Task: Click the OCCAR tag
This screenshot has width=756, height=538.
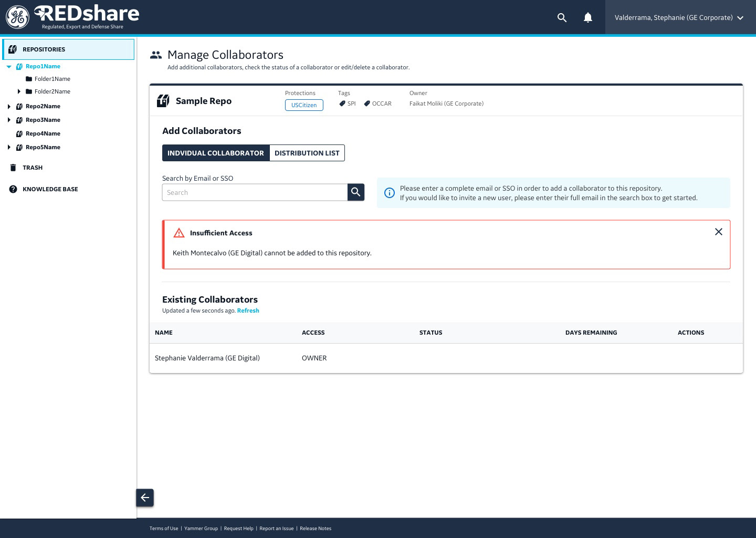Action: 378,104
